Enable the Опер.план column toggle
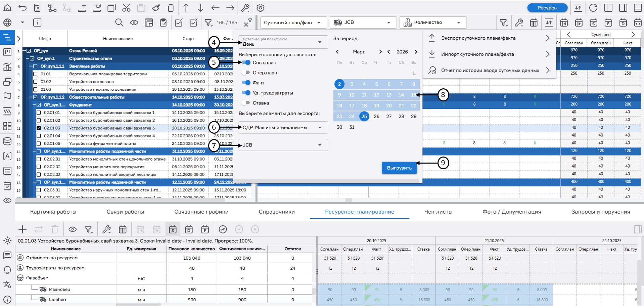This screenshot has height=306, width=644. click(x=246, y=73)
